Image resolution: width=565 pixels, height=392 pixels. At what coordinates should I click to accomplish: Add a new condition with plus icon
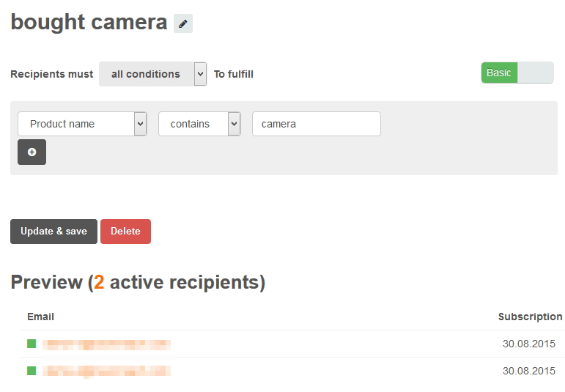(x=32, y=152)
